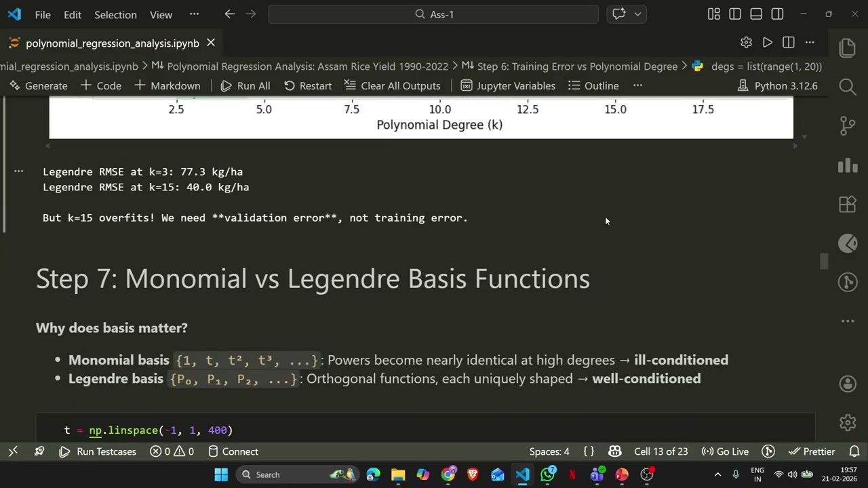
Task: Select polynomial_regression_analysis.ipynb tab
Action: pyautogui.click(x=112, y=43)
